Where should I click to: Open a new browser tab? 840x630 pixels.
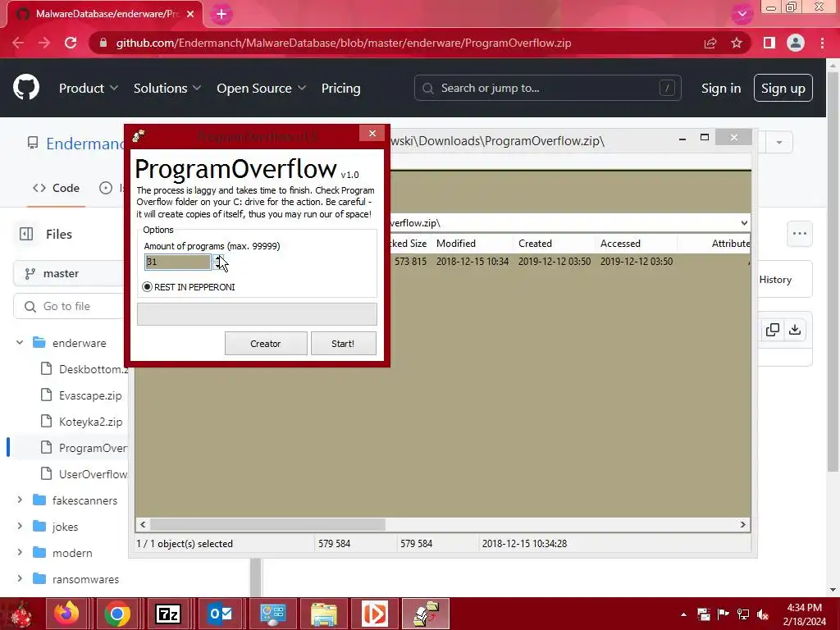click(x=221, y=15)
